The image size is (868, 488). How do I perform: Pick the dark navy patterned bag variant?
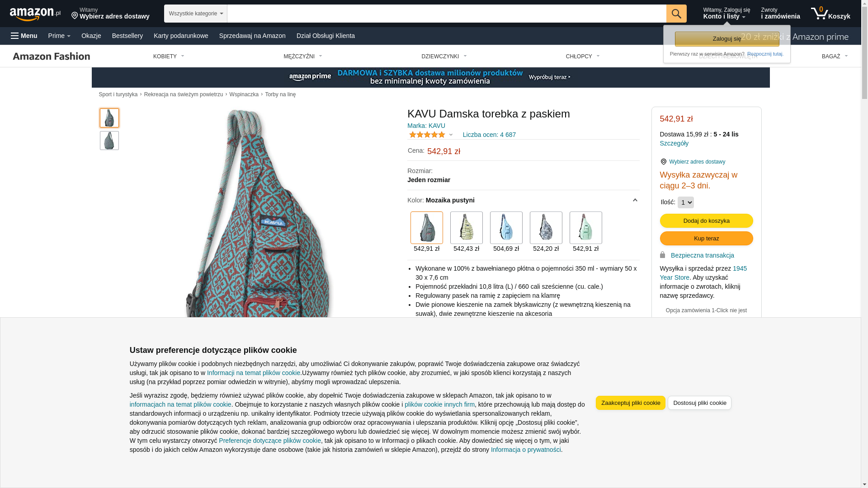546,228
